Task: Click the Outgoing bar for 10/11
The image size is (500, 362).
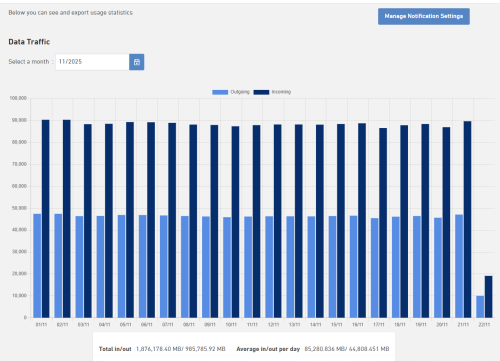Action: (227, 267)
